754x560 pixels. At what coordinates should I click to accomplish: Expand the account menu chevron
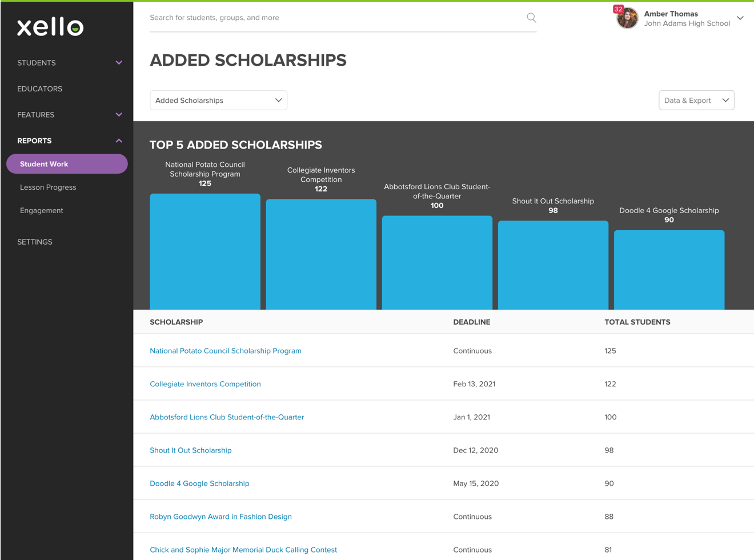740,18
